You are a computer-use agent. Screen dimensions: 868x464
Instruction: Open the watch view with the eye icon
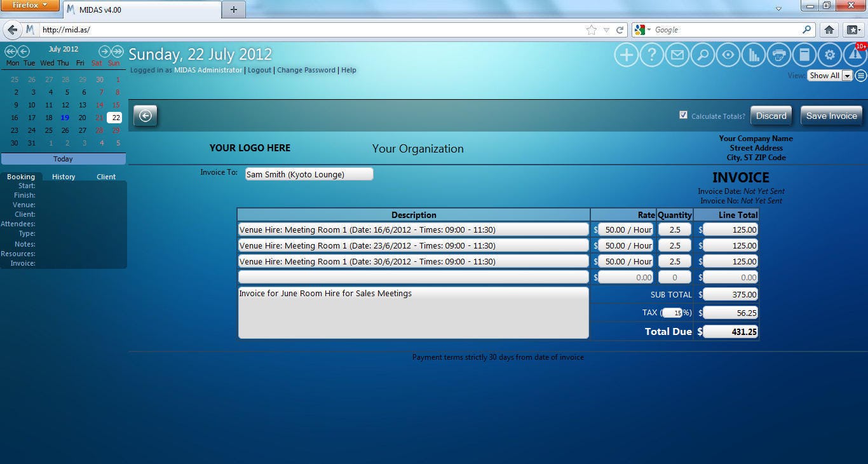pos(728,55)
